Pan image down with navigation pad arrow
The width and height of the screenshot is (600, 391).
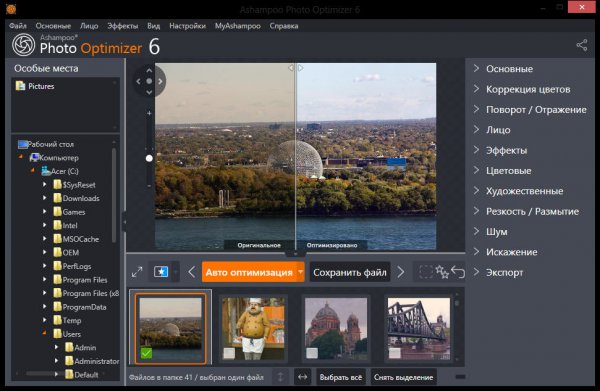149,92
